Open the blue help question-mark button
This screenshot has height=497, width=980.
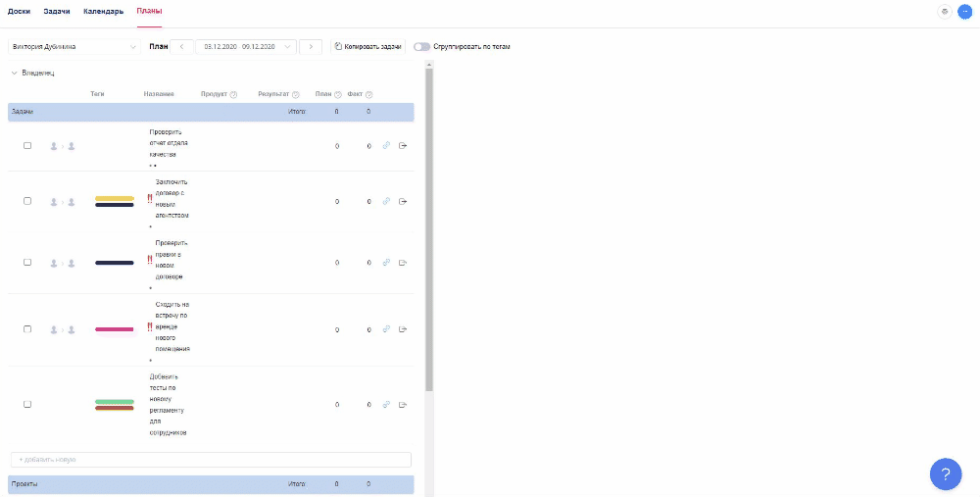(x=945, y=473)
